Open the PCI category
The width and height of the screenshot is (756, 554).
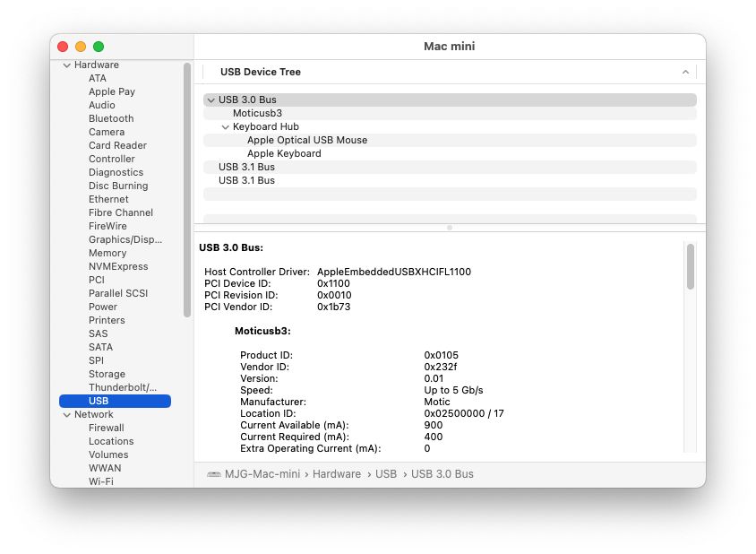click(97, 281)
